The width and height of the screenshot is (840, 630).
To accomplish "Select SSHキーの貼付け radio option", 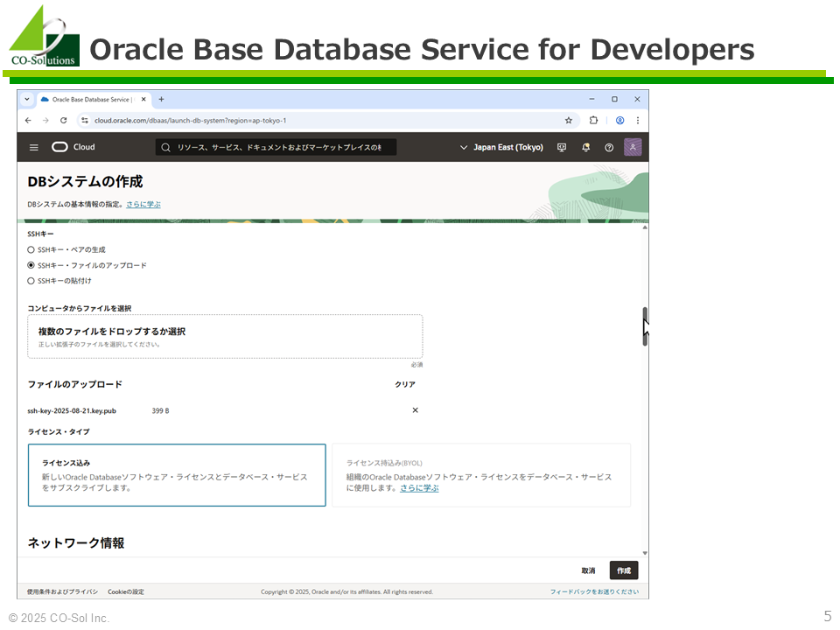I will click(x=31, y=281).
